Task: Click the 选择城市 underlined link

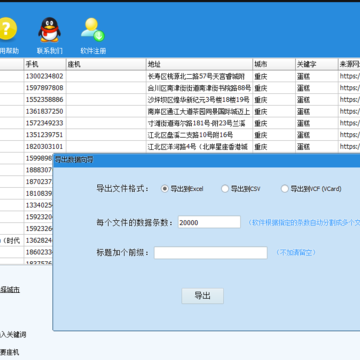Action: click(10, 289)
